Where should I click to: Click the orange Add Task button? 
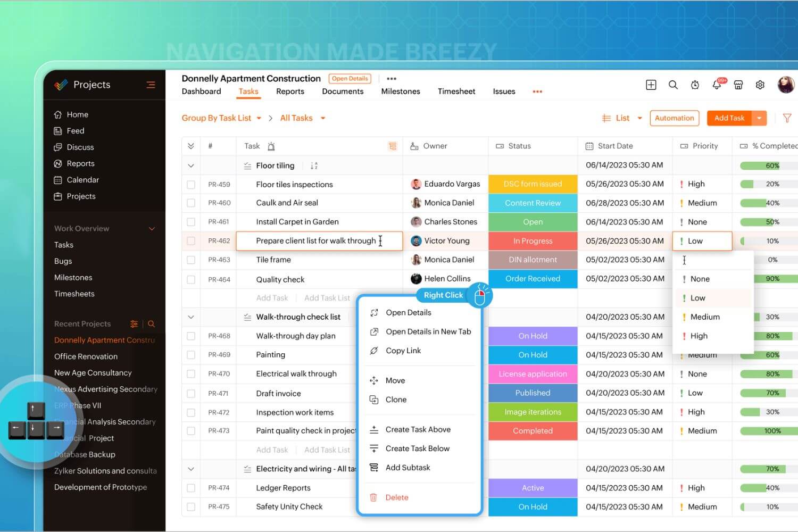[x=729, y=118]
